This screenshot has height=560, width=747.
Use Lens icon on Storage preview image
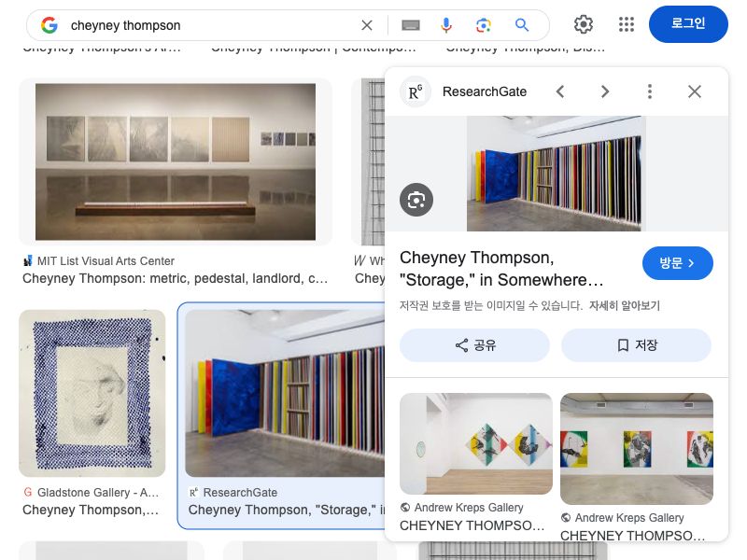(416, 200)
